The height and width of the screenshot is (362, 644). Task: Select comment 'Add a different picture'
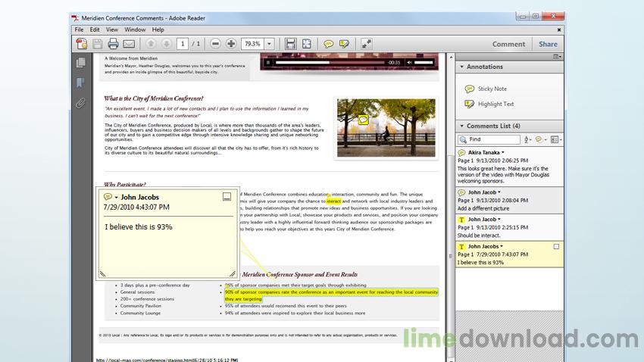pos(509,200)
